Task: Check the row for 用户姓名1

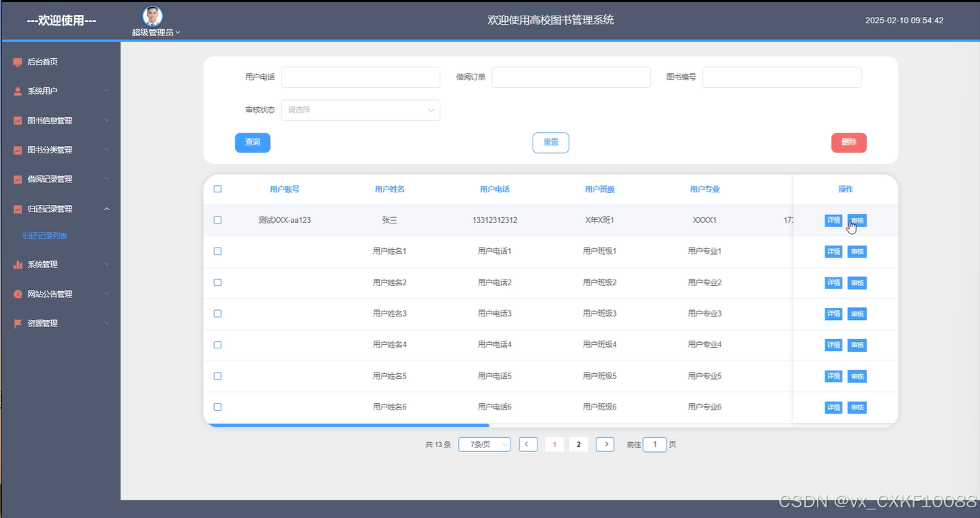Action: (218, 251)
